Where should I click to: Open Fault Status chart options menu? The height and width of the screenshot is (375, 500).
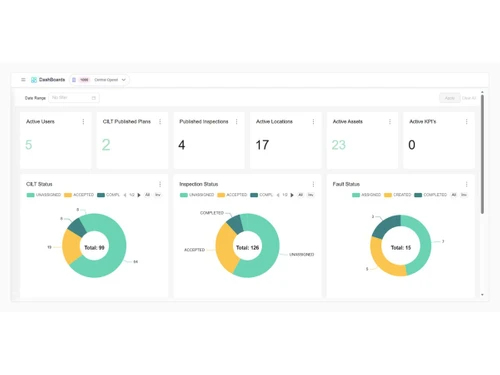click(x=467, y=184)
